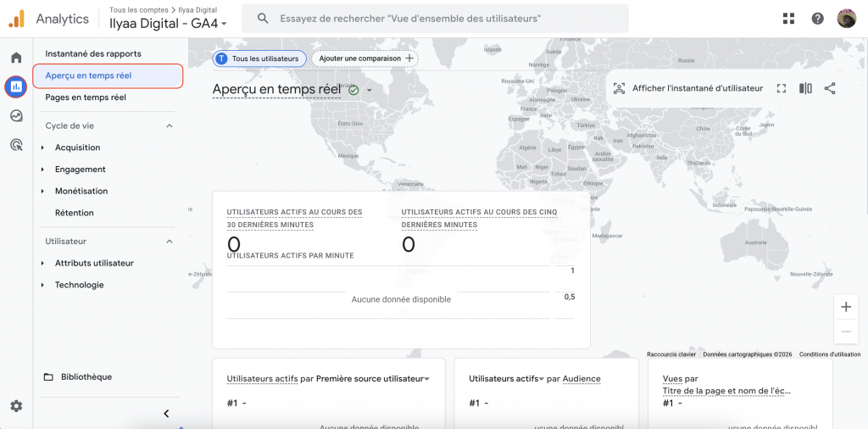Click the Google Analytics logo
The image size is (868, 429).
tap(17, 19)
